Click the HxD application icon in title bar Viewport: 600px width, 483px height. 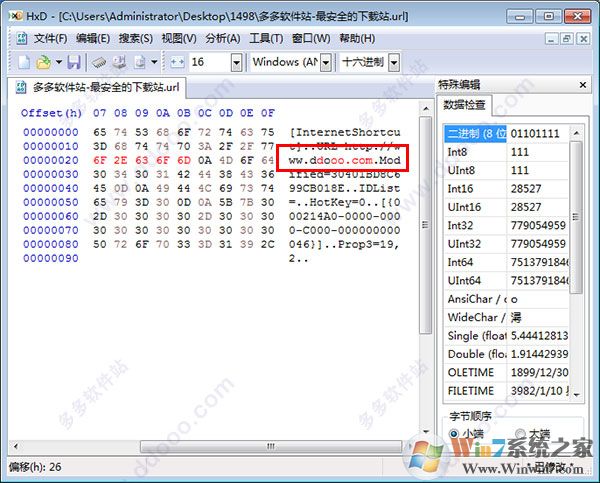click(x=16, y=16)
